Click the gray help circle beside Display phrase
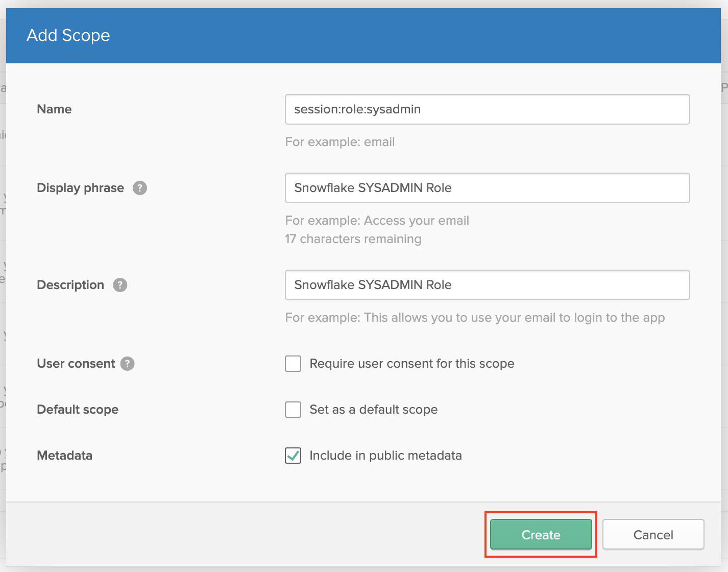Screen dimensions: 728x572 (140, 188)
